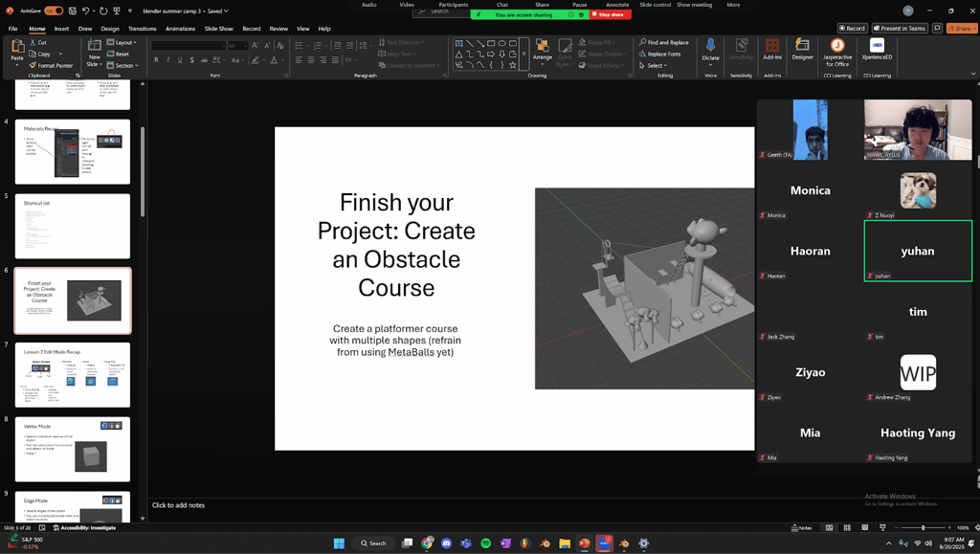
Task: Toggle the Notes pane in status bar
Action: click(x=802, y=527)
